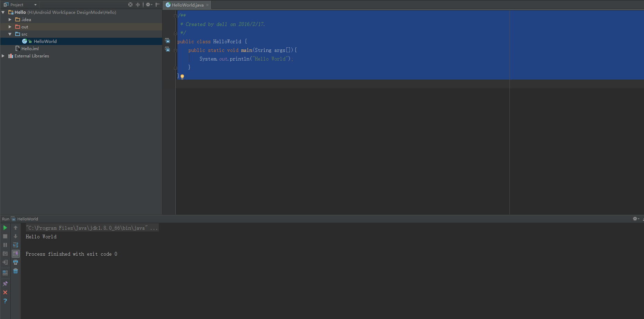Click the System.out.println code line

(x=246, y=59)
